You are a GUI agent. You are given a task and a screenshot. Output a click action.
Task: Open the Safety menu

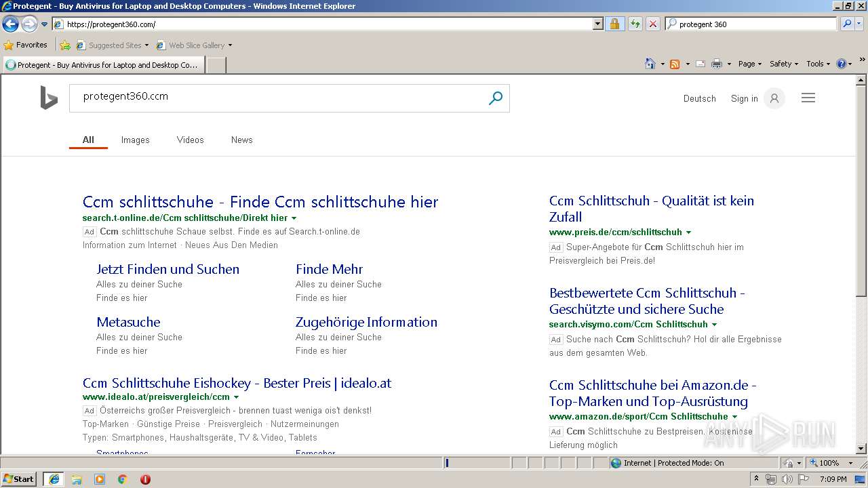click(784, 64)
